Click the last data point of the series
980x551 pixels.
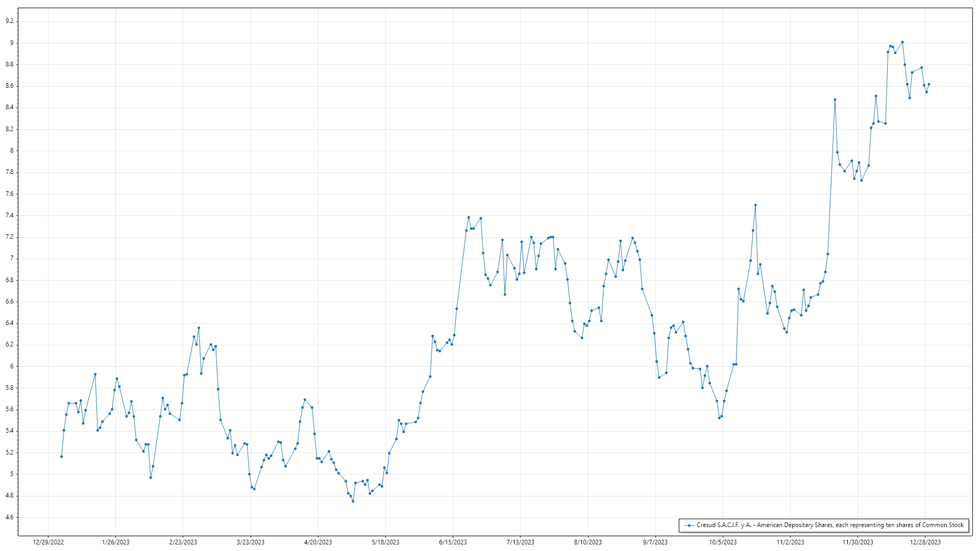(x=929, y=84)
